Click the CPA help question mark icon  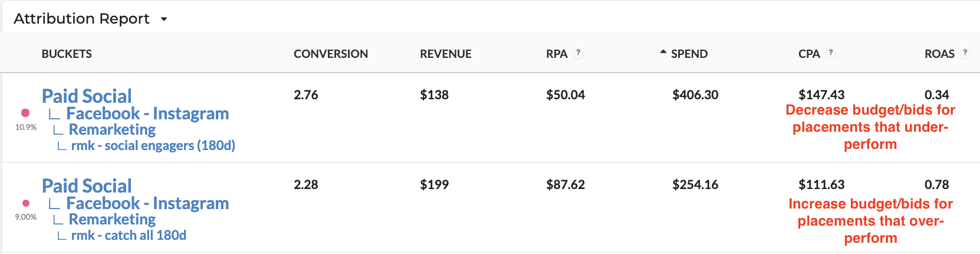831,53
